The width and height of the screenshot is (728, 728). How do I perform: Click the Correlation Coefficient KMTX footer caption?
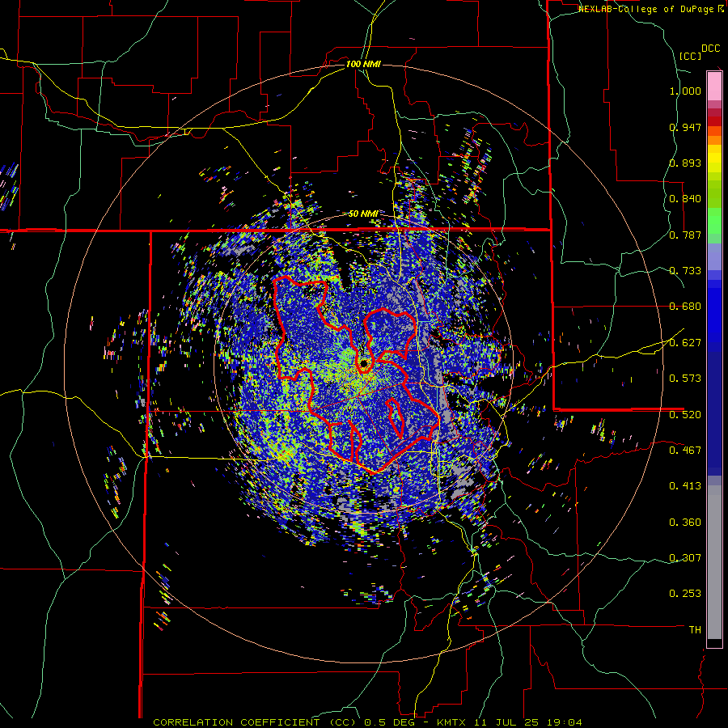pyautogui.click(x=367, y=722)
